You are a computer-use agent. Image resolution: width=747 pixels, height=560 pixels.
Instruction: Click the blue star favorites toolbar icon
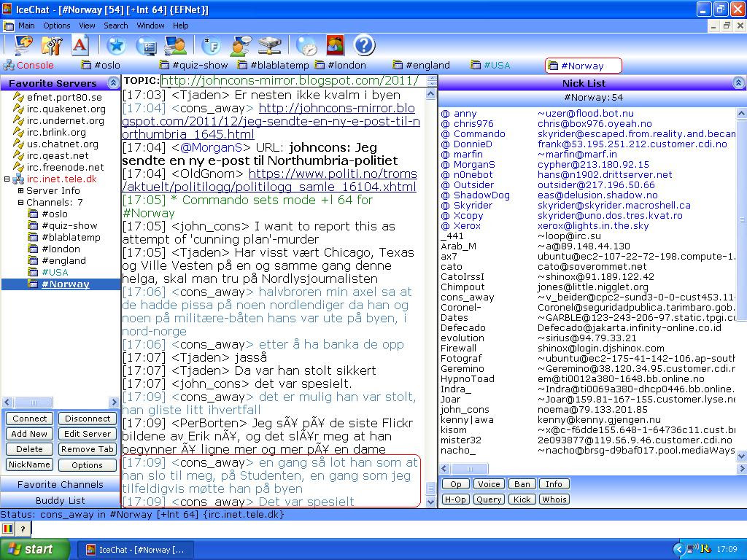click(116, 46)
